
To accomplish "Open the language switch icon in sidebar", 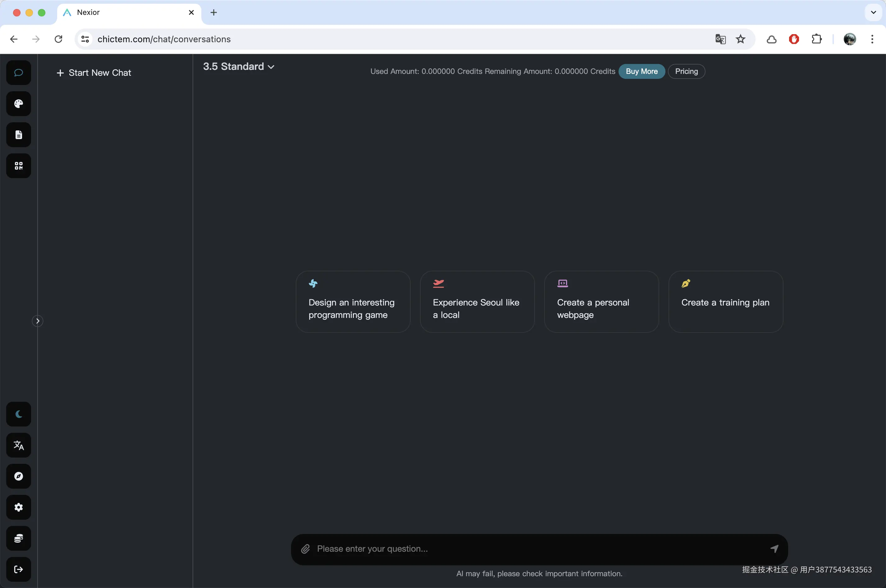I will [x=18, y=445].
